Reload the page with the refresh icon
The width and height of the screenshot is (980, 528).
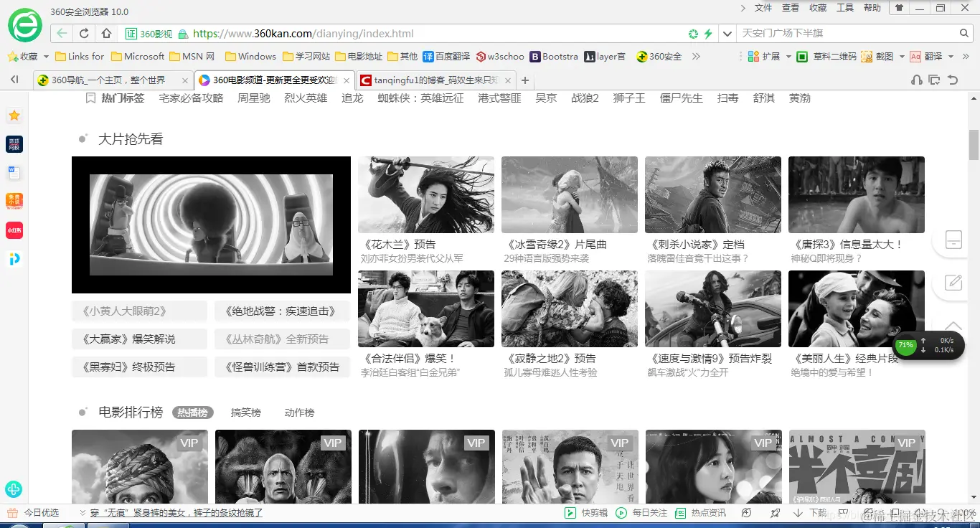85,34
